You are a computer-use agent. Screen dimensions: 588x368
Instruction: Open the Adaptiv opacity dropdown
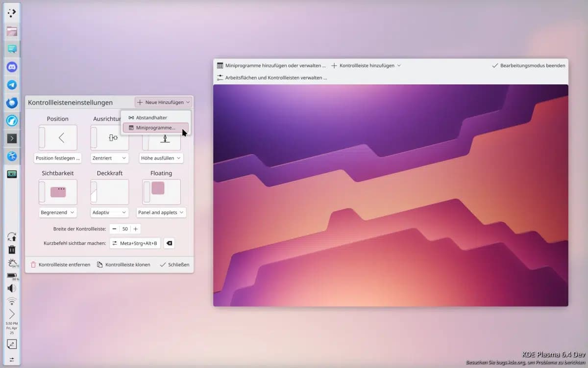click(110, 212)
